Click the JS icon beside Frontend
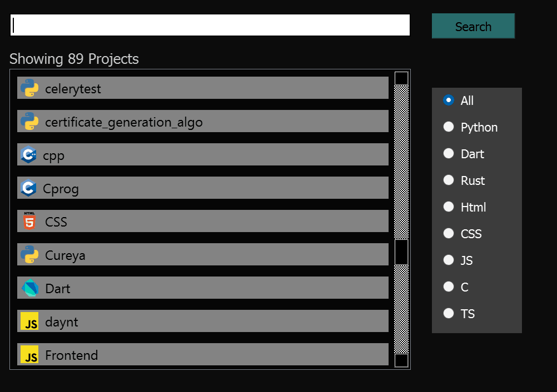The height and width of the screenshot is (392, 557). (x=29, y=354)
